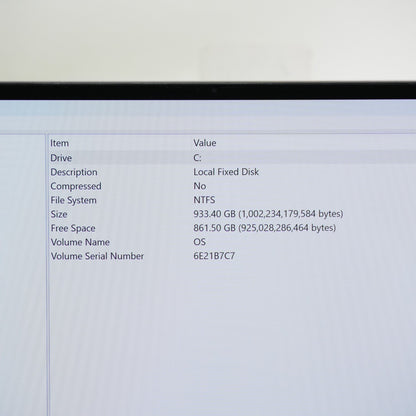
Task: Click the Item column header
Action: point(60,143)
